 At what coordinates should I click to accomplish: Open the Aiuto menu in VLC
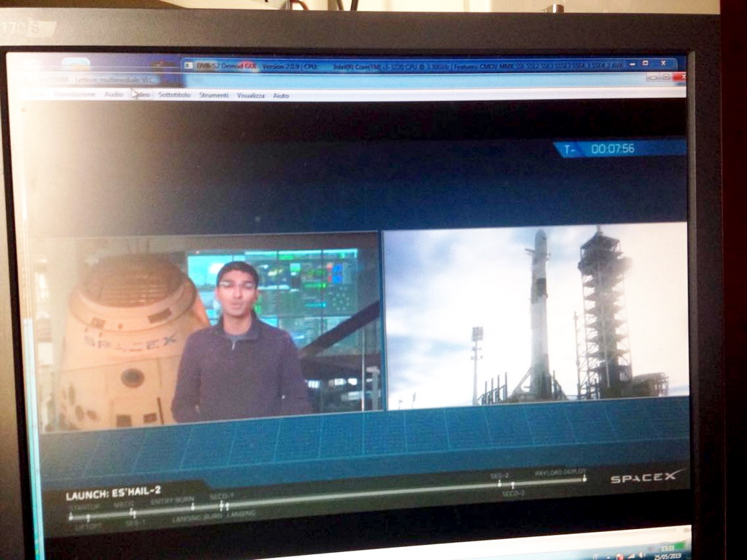(281, 96)
